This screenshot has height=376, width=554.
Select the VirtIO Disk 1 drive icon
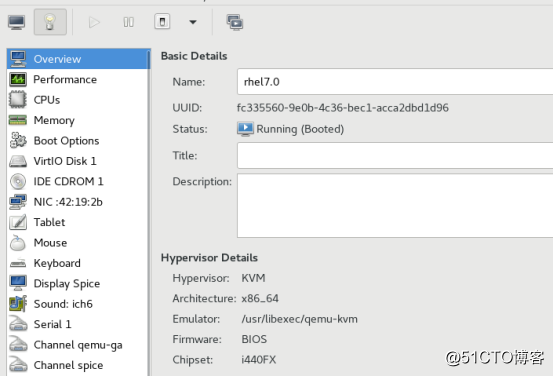coord(18,161)
